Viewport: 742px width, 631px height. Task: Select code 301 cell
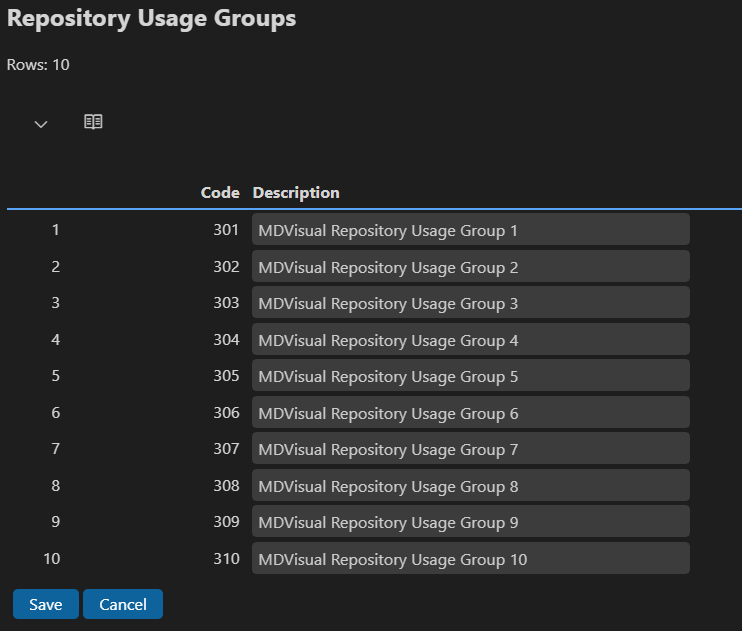coord(226,230)
